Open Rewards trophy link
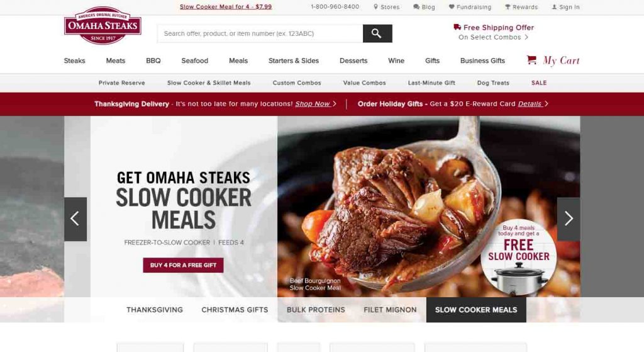The height and width of the screenshot is (352, 644). pos(521,7)
